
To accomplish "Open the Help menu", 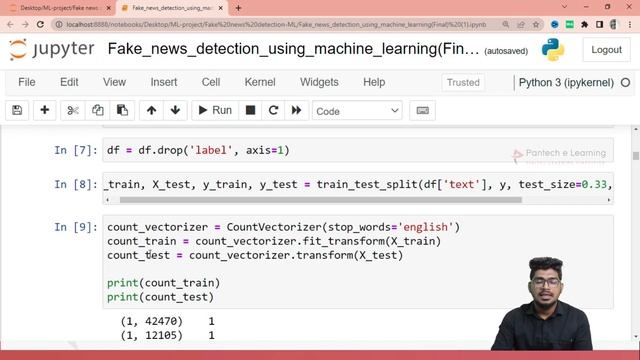I will pyautogui.click(x=374, y=82).
